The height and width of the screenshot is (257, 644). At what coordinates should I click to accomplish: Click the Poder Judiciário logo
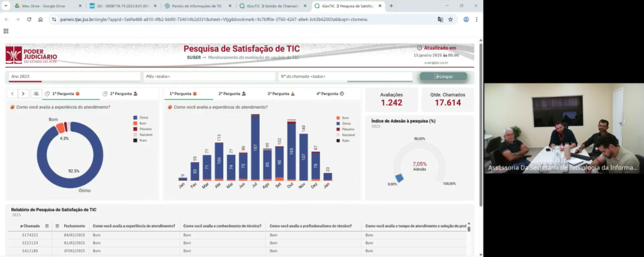31,55
